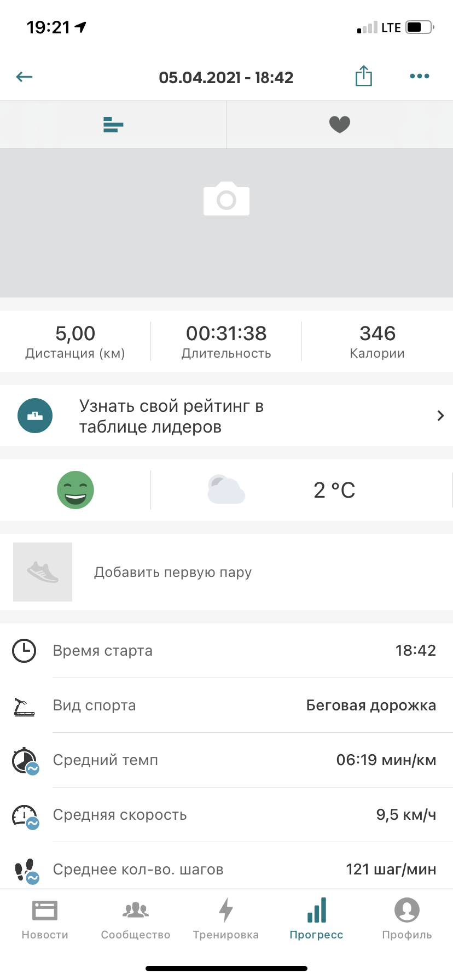Switch to the activity stats bars tab
Screen dimensions: 453x980
[x=113, y=125]
